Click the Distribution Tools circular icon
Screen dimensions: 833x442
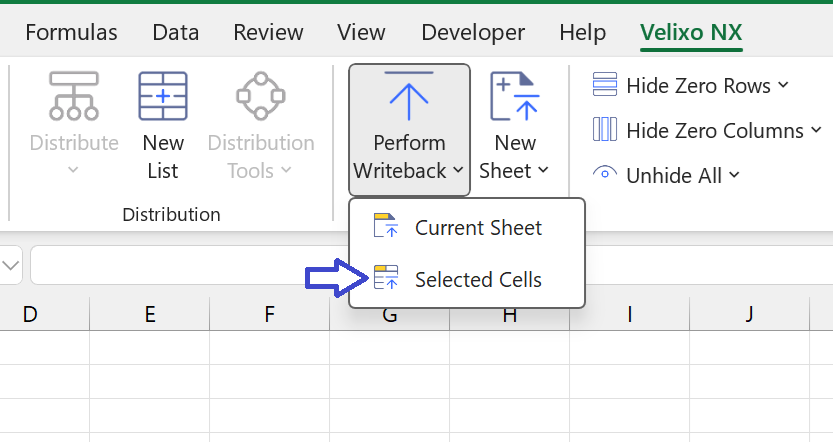pos(261,96)
